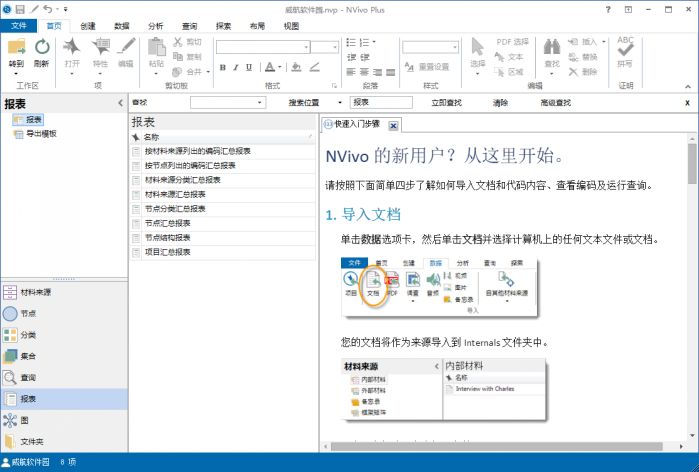Switch to the 视图 View ribbon tab
Screen dimensions: 699x472
coord(291,26)
